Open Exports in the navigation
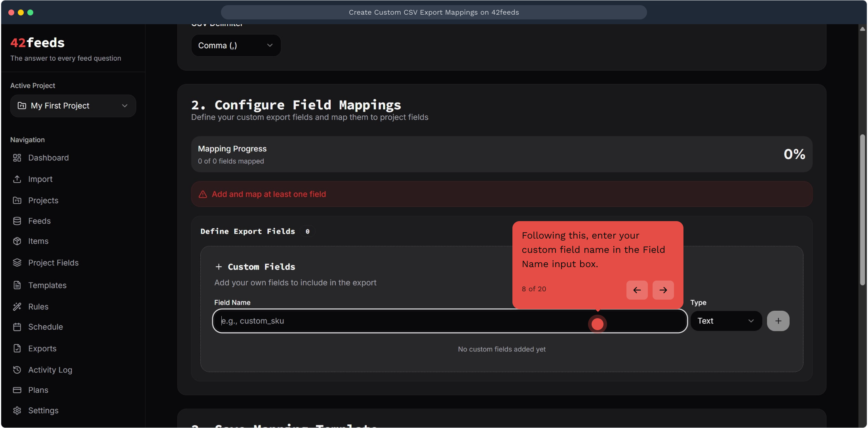This screenshot has height=428, width=868. point(42,349)
